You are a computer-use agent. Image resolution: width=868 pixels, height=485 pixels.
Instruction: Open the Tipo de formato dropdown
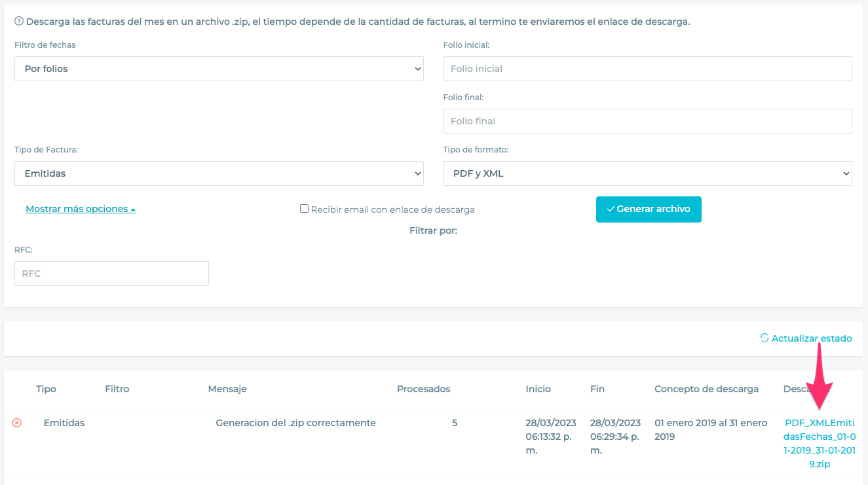click(647, 173)
